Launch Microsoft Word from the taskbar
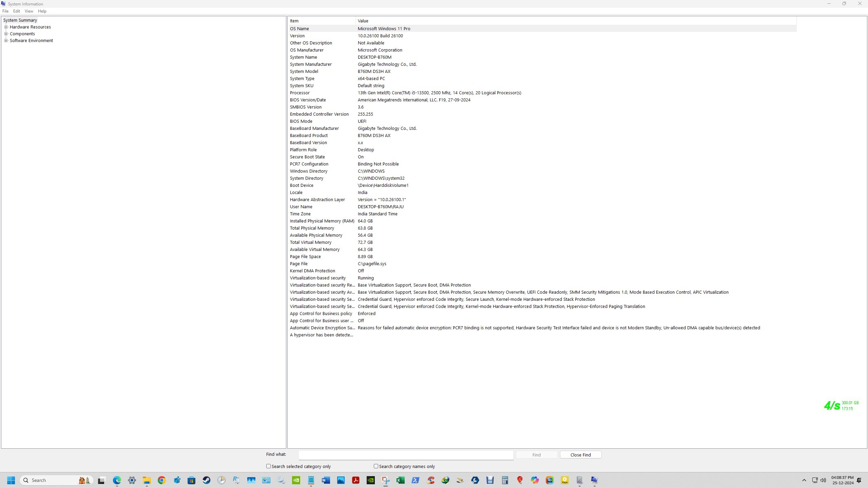Viewport: 868px width, 488px height. (326, 480)
